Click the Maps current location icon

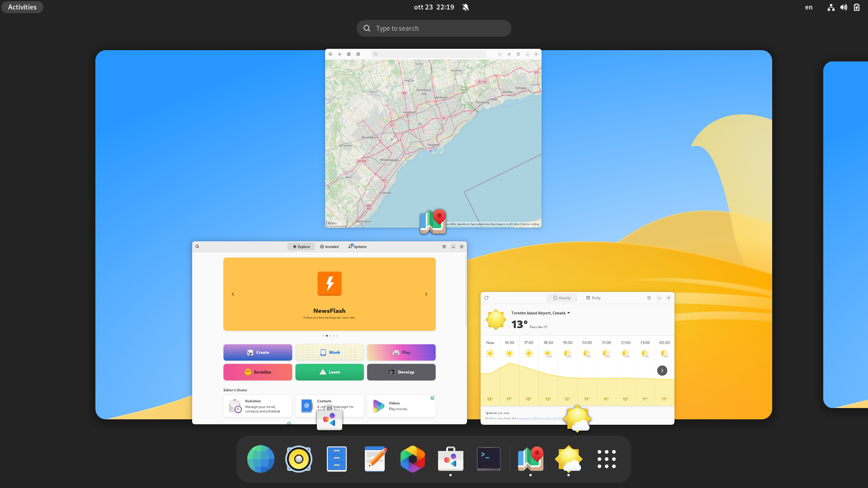coord(330,54)
